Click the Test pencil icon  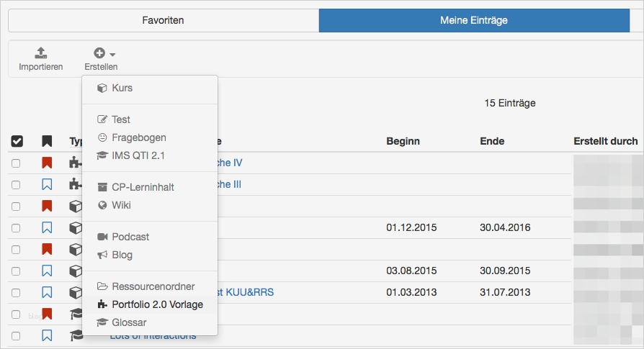click(102, 119)
